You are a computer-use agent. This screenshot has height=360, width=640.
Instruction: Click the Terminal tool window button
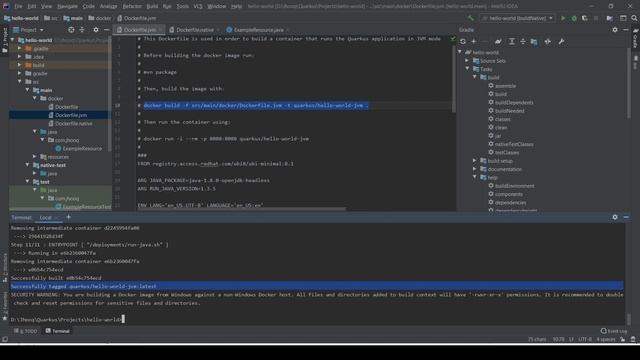[58, 331]
